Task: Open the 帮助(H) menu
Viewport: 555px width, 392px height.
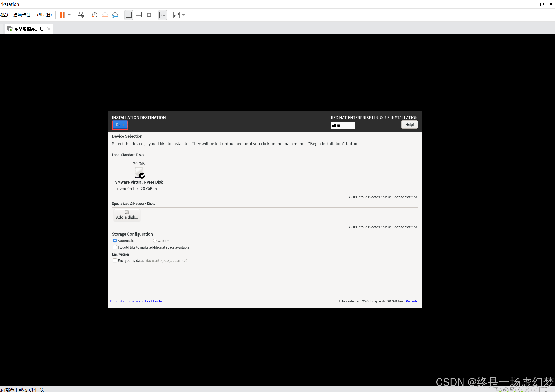Action: point(44,15)
